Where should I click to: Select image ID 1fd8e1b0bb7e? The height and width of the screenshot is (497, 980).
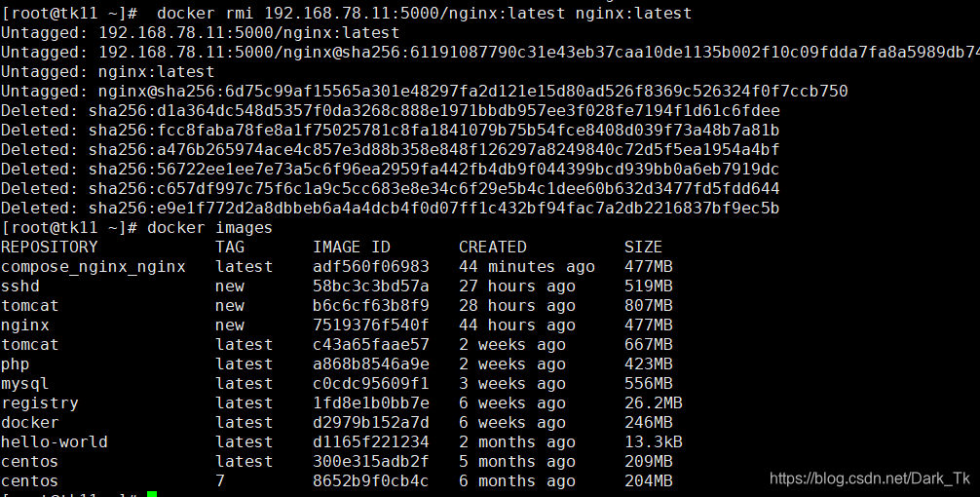[370, 403]
